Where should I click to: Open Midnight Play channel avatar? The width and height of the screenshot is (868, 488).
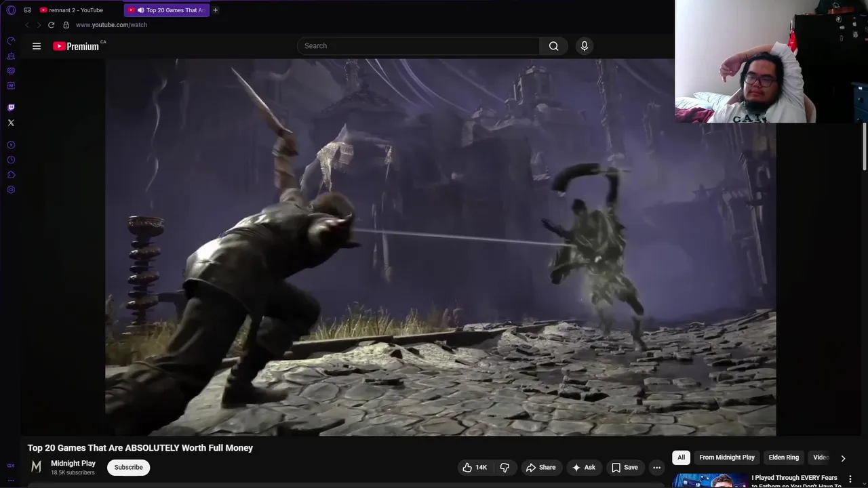[37, 467]
